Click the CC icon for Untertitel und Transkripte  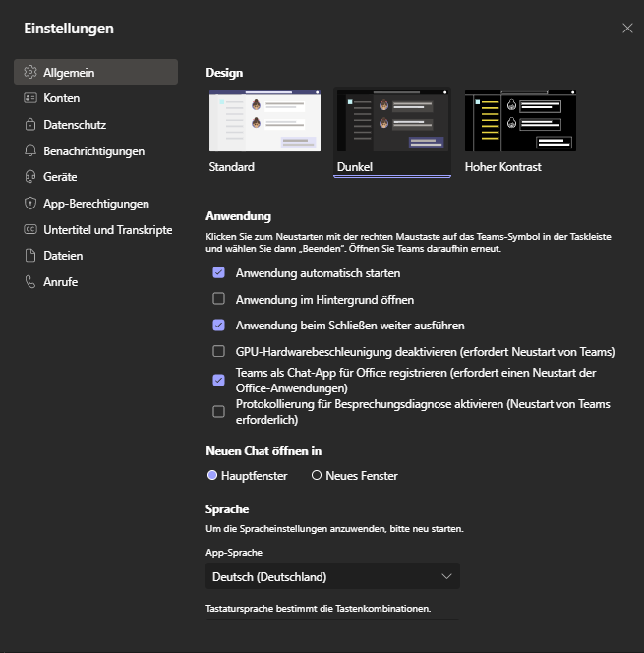(30, 229)
